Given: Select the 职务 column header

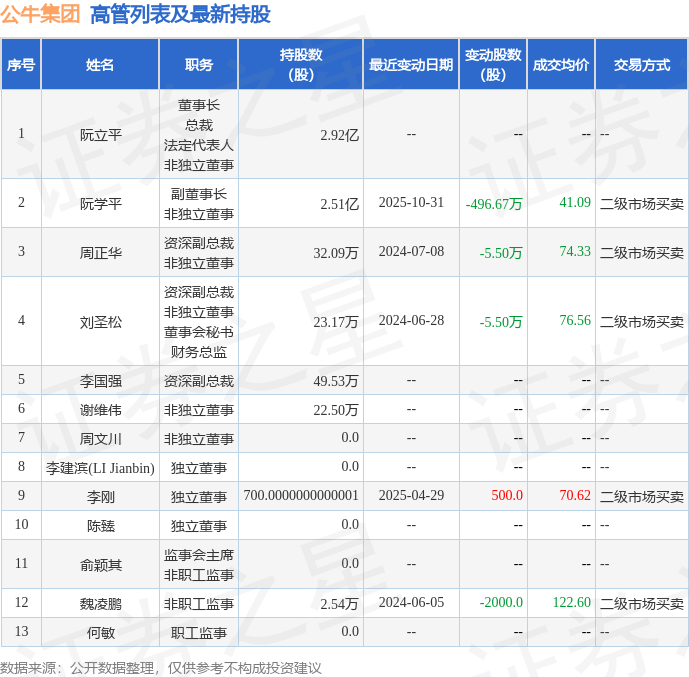Looking at the screenshot, I should [199, 65].
